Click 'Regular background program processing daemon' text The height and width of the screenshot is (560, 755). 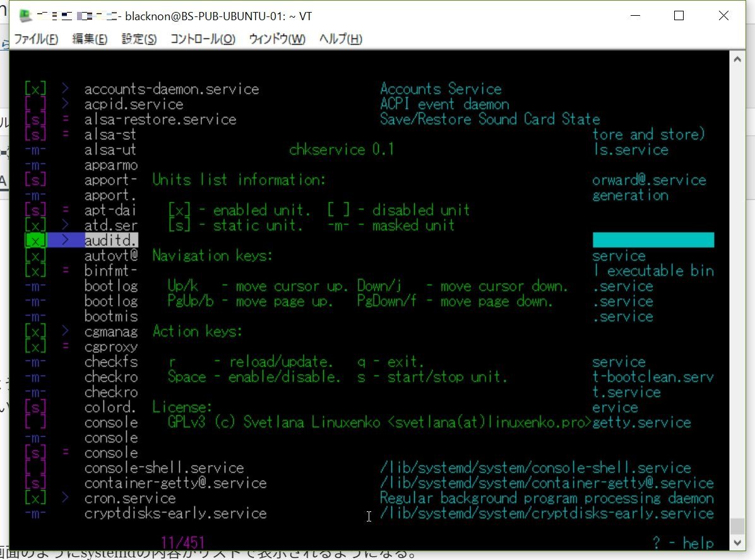click(547, 498)
